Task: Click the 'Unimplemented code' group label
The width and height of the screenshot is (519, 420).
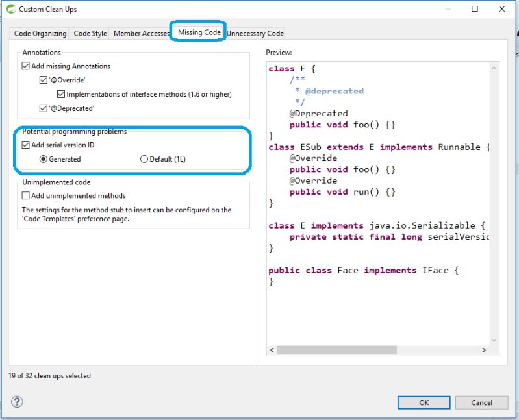Action: tap(57, 182)
